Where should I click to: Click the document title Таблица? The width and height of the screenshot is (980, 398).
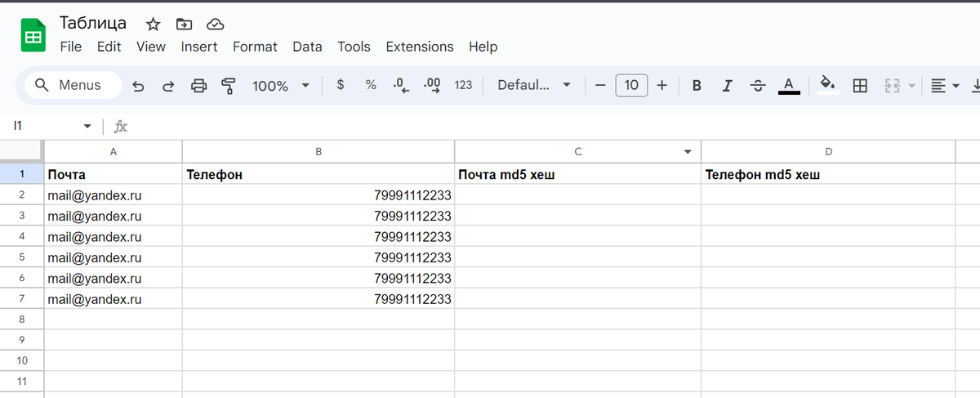pyautogui.click(x=93, y=22)
